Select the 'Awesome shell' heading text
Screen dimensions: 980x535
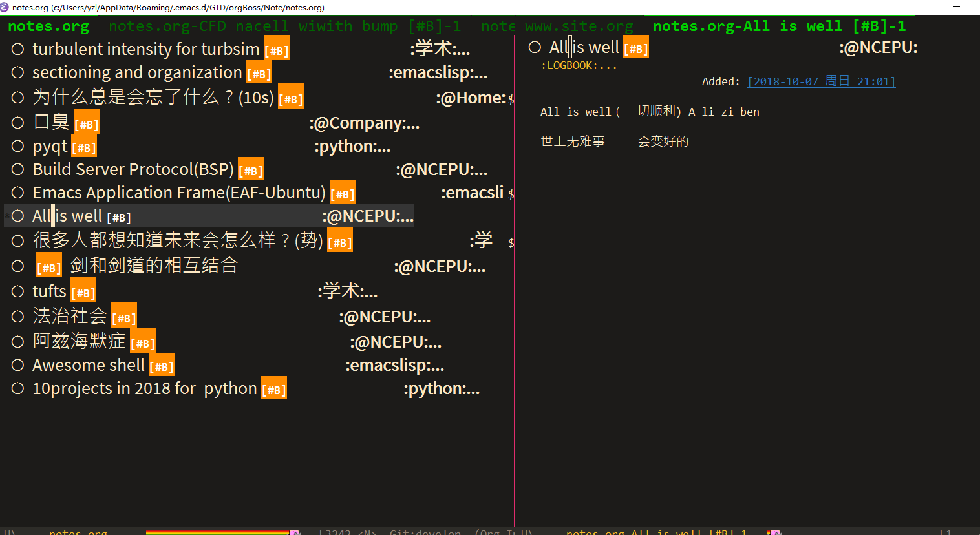click(x=89, y=365)
